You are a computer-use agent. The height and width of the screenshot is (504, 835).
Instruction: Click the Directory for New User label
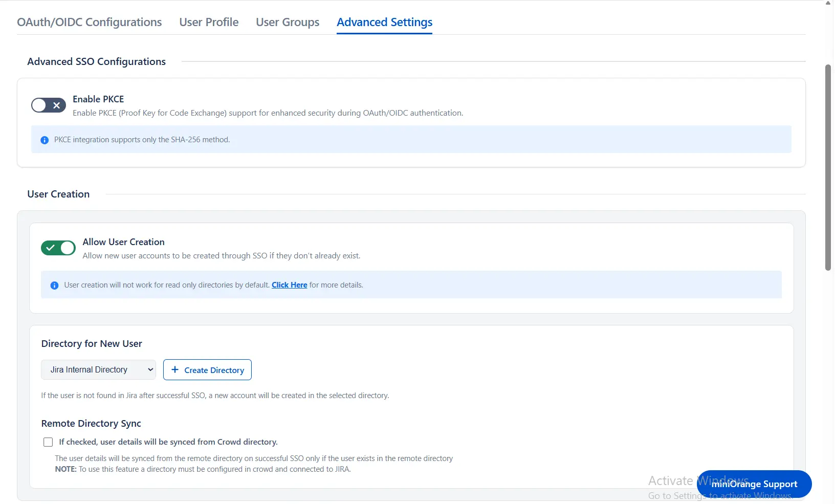[92, 344]
